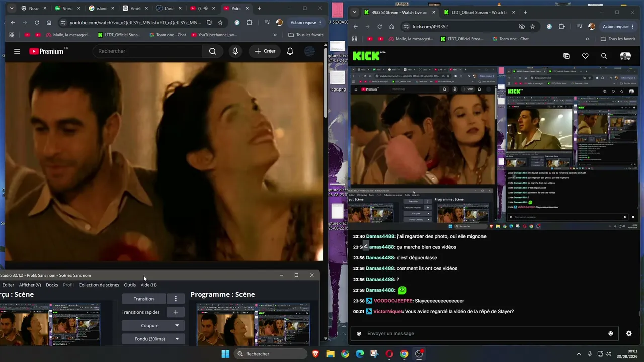Open OBS transition options three-dot menu

pos(176,299)
